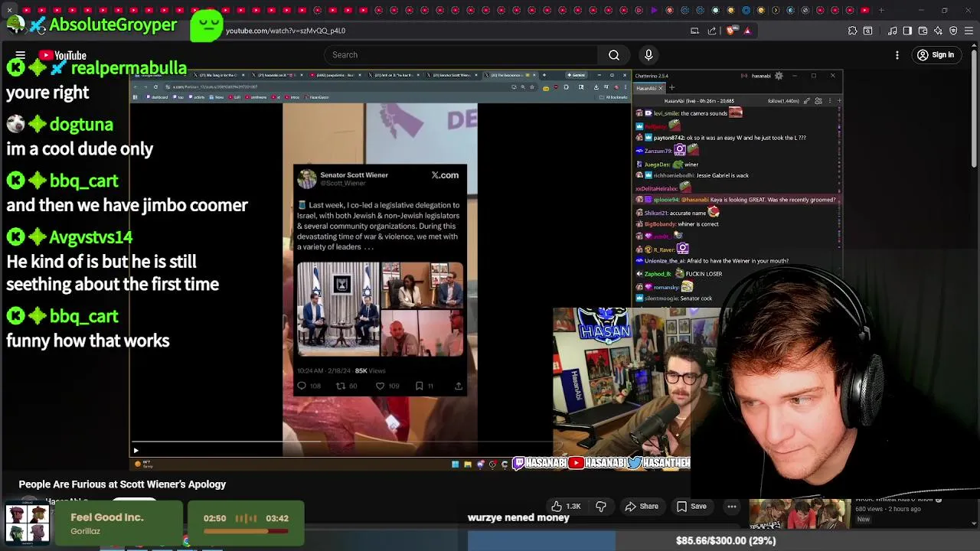Screen dimensions: 980x551
Task: Open the tab search icon in toolbar
Action: [x=867, y=31]
